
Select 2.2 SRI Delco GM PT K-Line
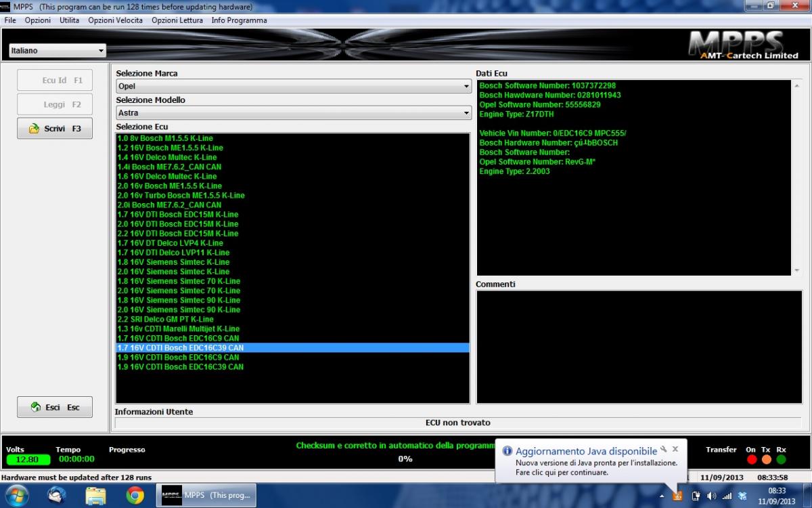coord(293,319)
